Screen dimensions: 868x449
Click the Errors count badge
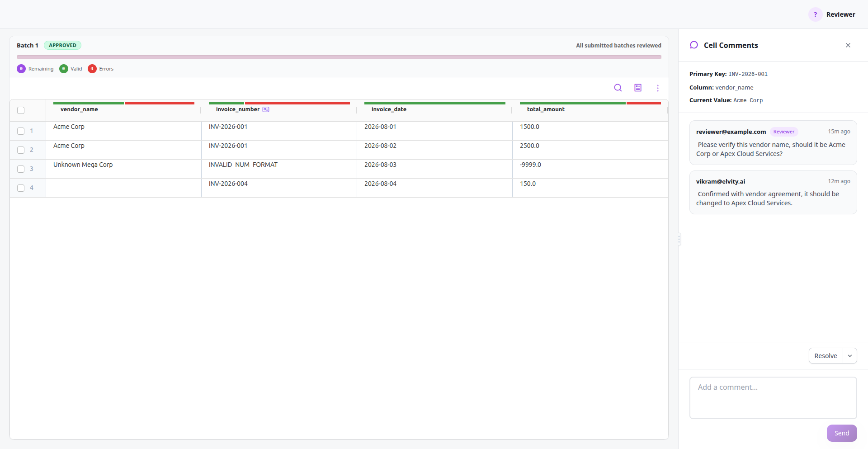click(92, 69)
